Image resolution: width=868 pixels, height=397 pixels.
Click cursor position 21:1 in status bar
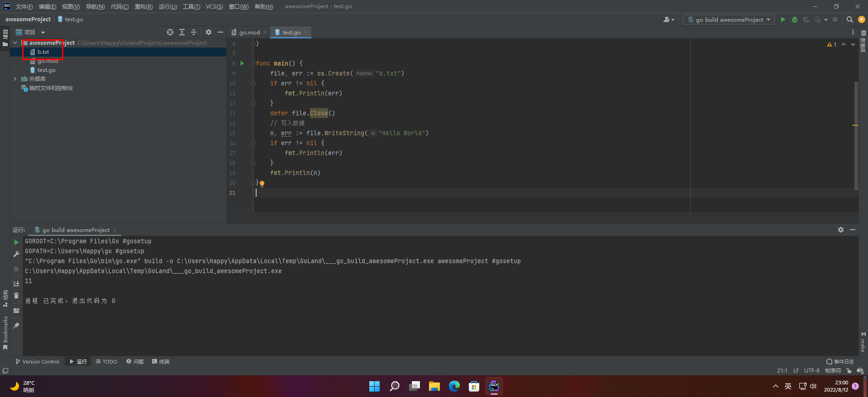point(782,371)
